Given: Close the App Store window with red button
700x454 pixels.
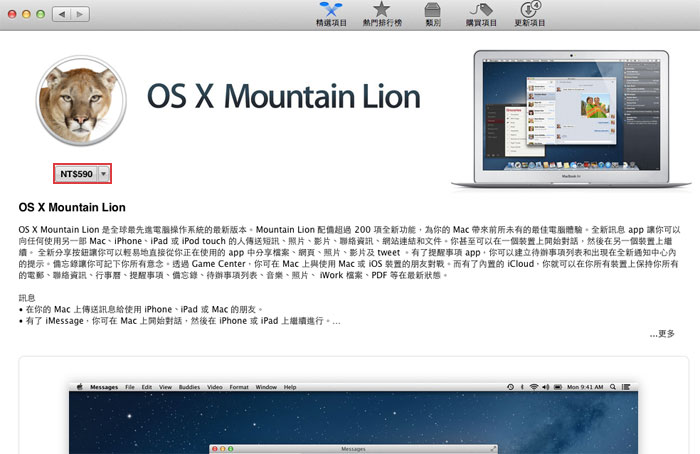Looking at the screenshot, I should [12, 14].
